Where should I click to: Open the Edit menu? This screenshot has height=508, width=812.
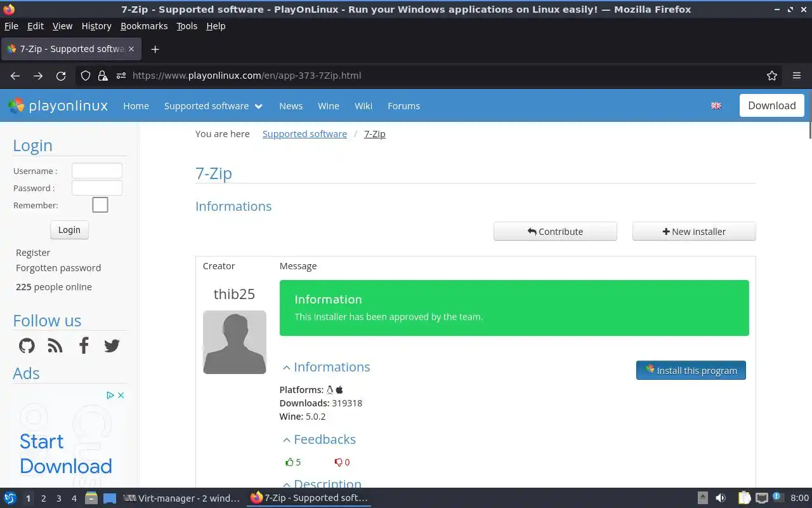pyautogui.click(x=36, y=26)
